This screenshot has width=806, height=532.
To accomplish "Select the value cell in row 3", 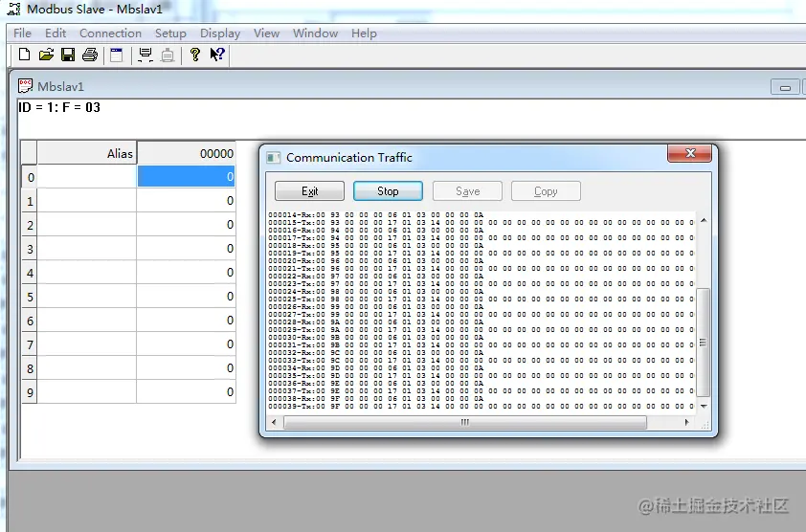I will [186, 248].
